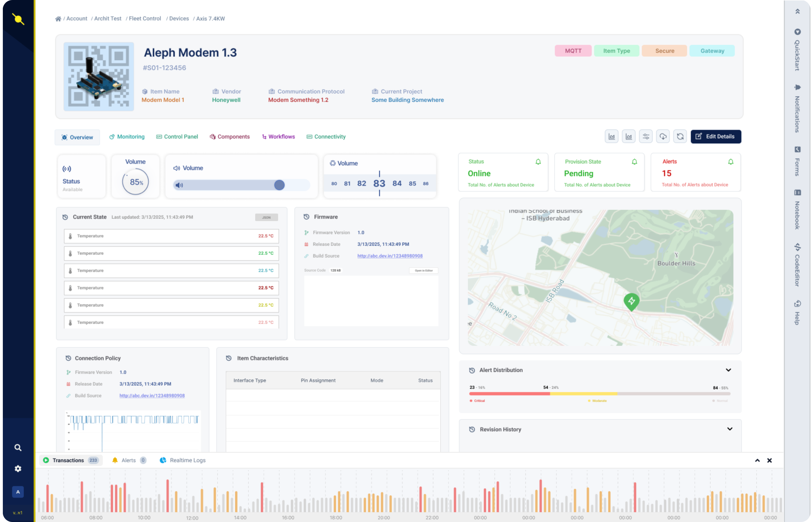The image size is (812, 522).
Task: Click the refresh sync icon button
Action: coord(680,137)
